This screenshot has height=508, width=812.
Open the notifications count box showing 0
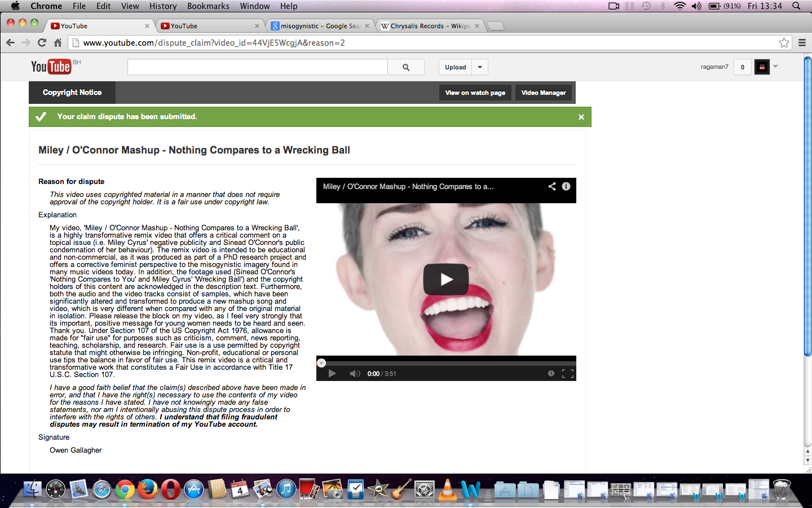tap(742, 67)
